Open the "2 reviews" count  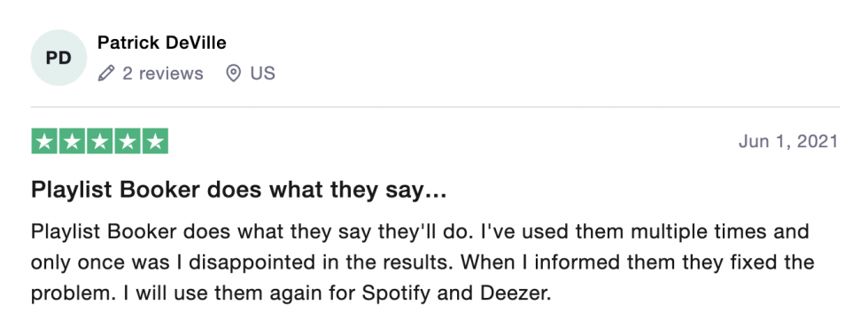coord(163,73)
